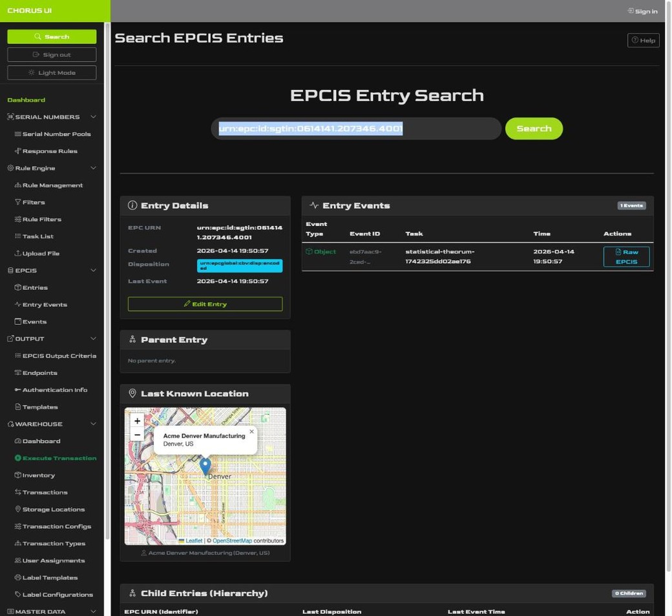Collapse the EPCIS section chevron

click(93, 271)
